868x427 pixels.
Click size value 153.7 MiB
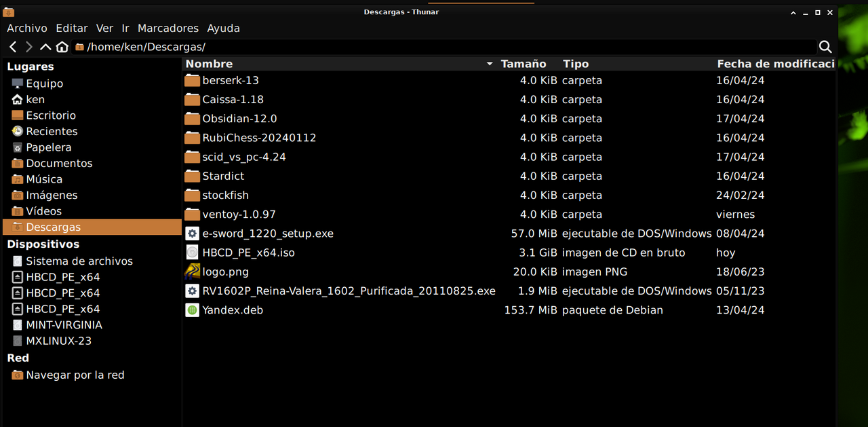point(531,310)
